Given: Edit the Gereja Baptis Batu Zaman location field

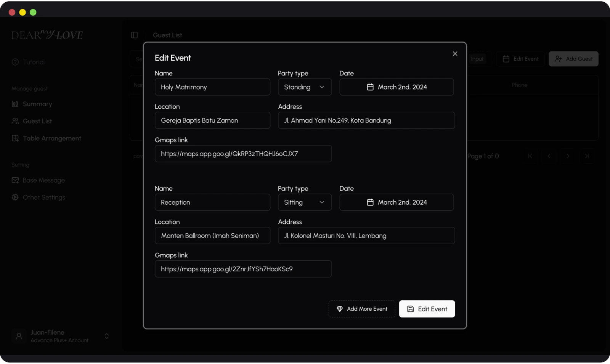Looking at the screenshot, I should pos(212,120).
